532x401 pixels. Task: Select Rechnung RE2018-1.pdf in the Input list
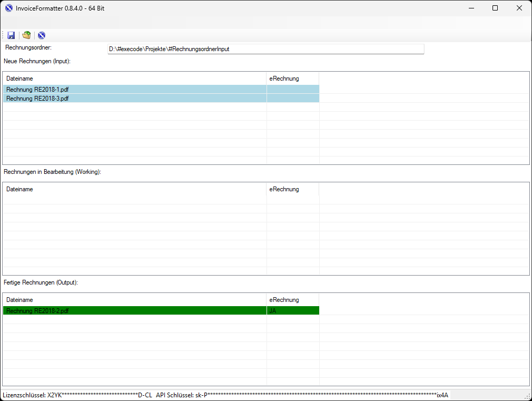(x=37, y=90)
